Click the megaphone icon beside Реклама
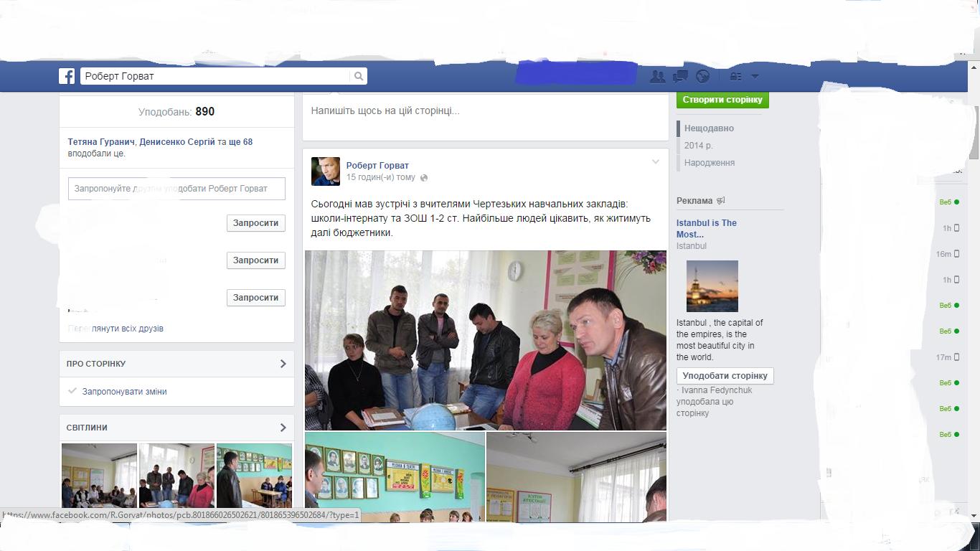 coord(720,201)
